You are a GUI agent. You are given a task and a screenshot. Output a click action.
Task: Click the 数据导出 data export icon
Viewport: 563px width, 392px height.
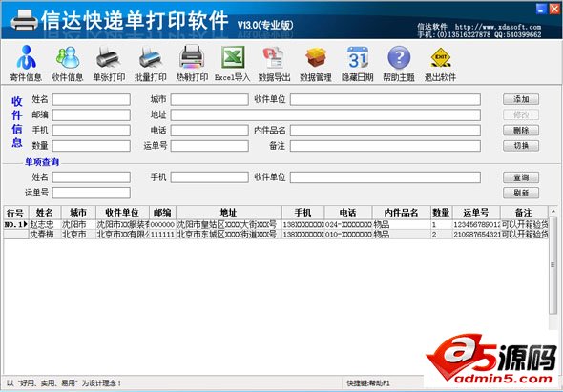tap(274, 64)
